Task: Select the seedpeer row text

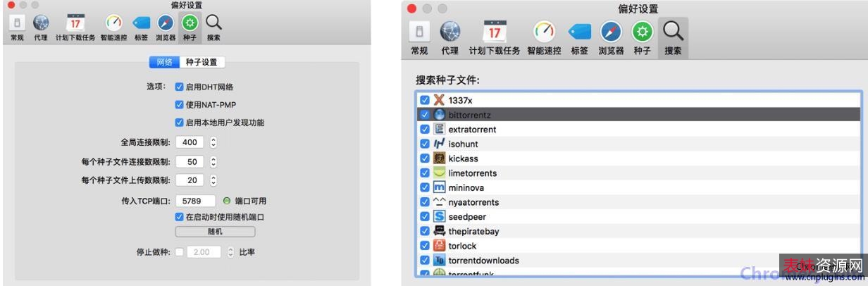Action: [x=467, y=217]
